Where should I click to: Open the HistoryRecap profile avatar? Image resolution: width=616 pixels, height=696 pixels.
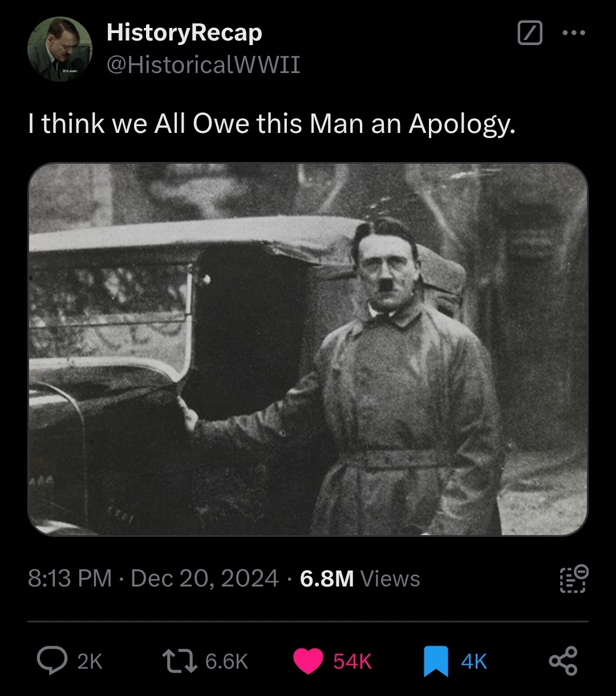tap(59, 49)
